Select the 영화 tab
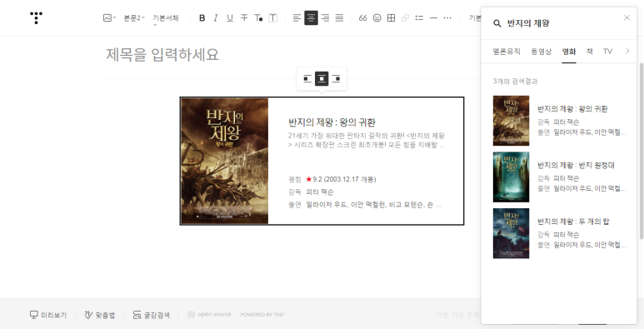 569,52
